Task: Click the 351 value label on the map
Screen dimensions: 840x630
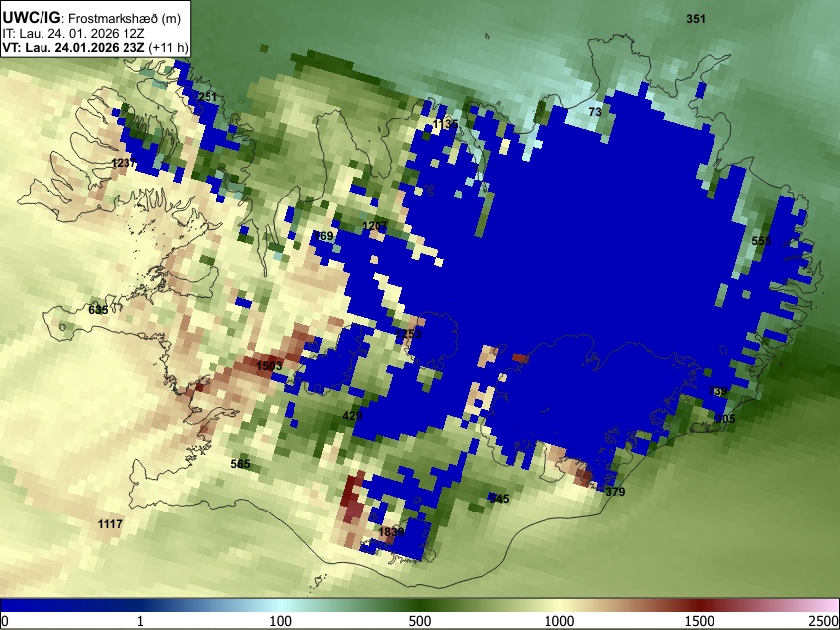Action: pyautogui.click(x=696, y=19)
